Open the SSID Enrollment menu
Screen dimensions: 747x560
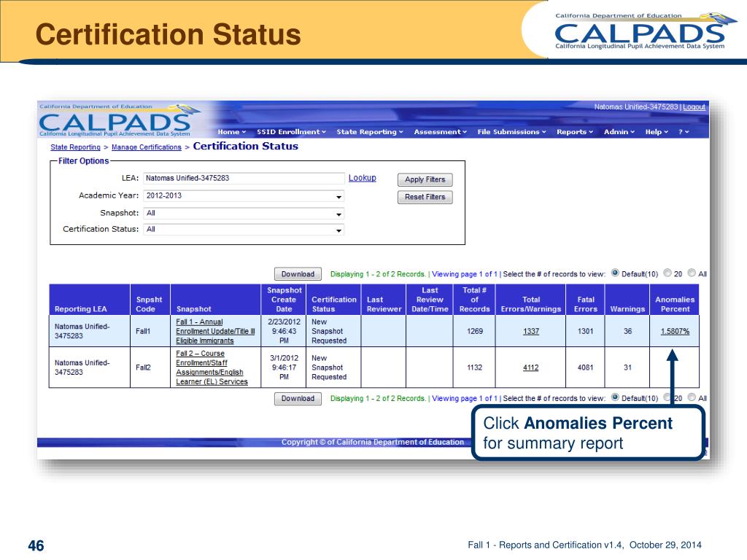(291, 132)
